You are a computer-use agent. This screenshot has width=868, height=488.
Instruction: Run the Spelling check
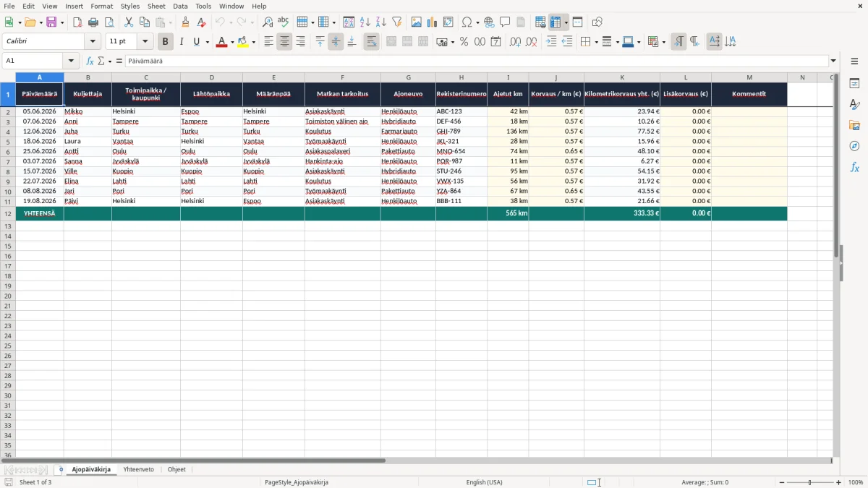click(284, 22)
